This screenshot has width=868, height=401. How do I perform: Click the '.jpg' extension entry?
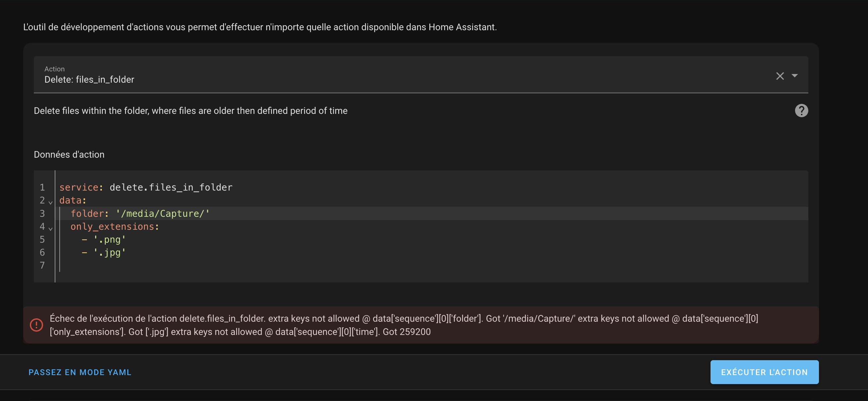point(109,252)
